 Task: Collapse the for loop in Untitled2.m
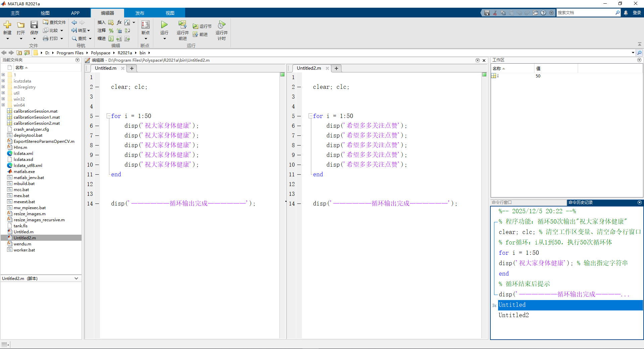coord(310,116)
